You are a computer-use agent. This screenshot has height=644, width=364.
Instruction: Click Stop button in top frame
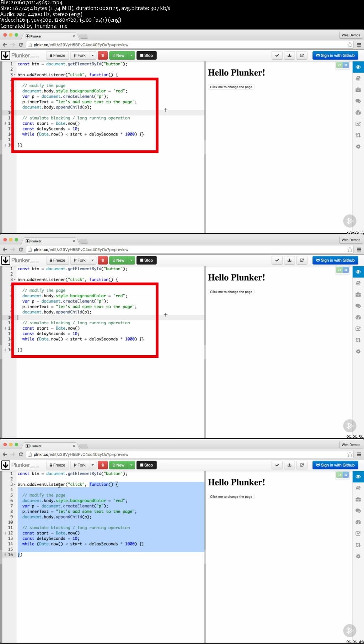146,55
